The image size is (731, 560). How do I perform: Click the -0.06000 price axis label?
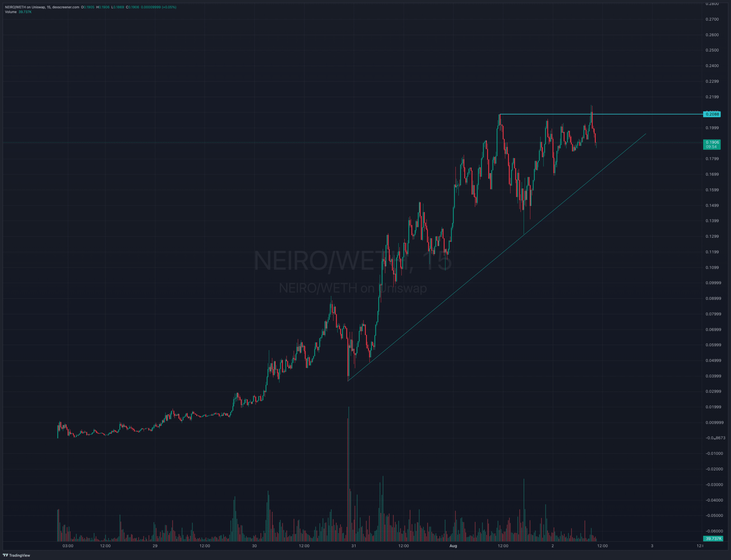coord(714,531)
